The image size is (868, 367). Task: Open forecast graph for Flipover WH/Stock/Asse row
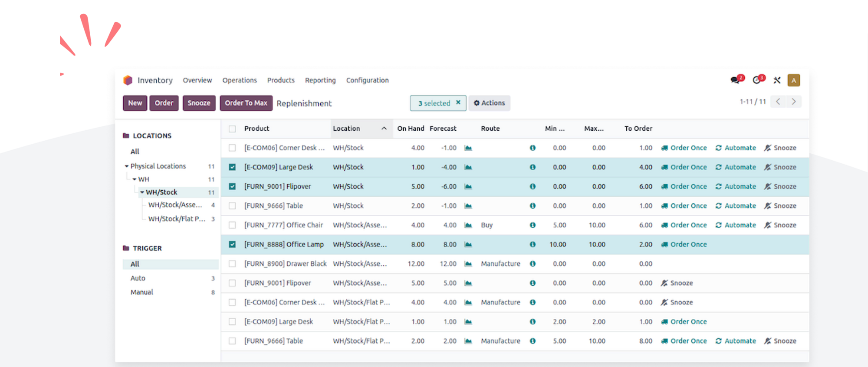coord(468,283)
